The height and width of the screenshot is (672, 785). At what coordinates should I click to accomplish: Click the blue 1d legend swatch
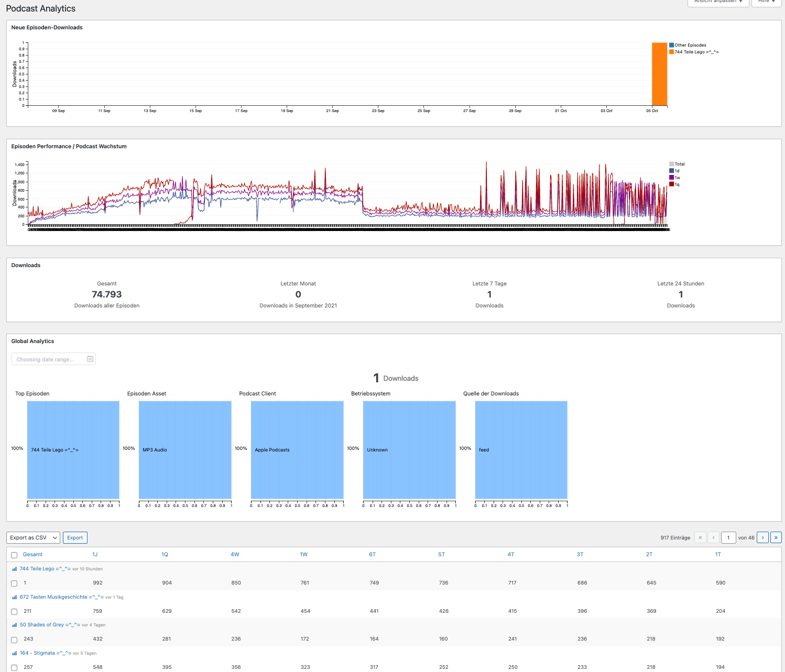click(672, 171)
